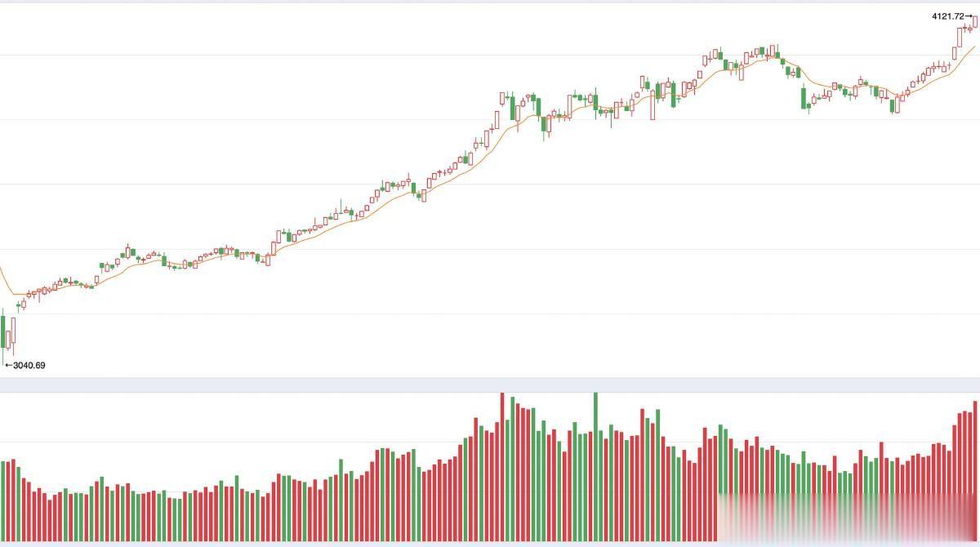Click the arrow right of 4121.72
This screenshot has width=980, height=547.
pyautogui.click(x=969, y=16)
